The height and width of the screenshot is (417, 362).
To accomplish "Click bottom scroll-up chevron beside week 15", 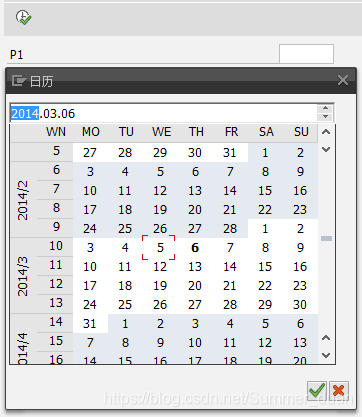I will pyautogui.click(x=326, y=338).
